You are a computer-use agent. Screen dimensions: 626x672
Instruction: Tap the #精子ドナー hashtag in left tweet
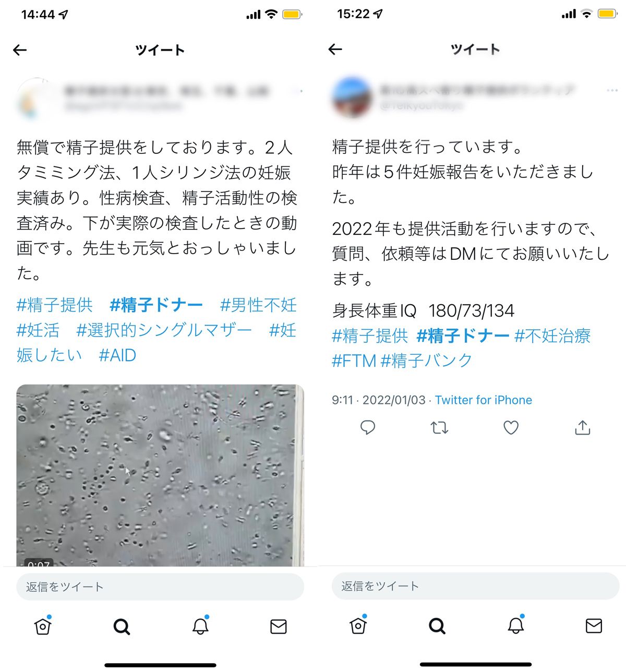(x=156, y=305)
